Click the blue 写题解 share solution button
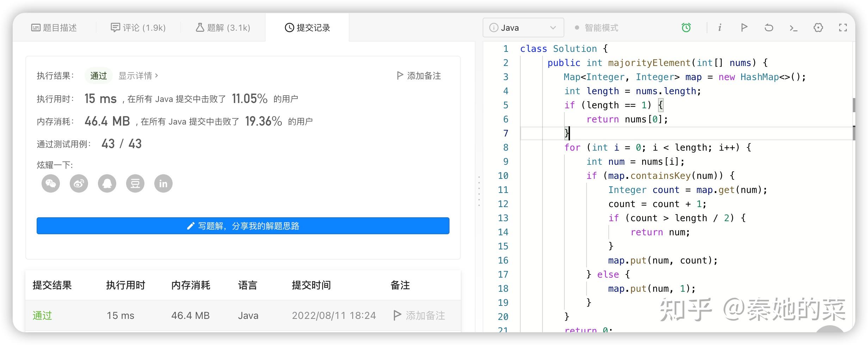 point(243,226)
